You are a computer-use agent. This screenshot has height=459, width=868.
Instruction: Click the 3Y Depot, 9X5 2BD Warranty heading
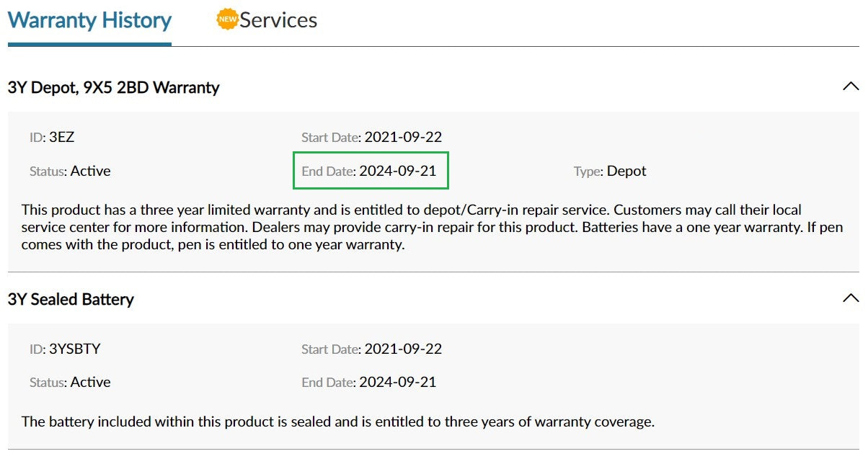[113, 88]
